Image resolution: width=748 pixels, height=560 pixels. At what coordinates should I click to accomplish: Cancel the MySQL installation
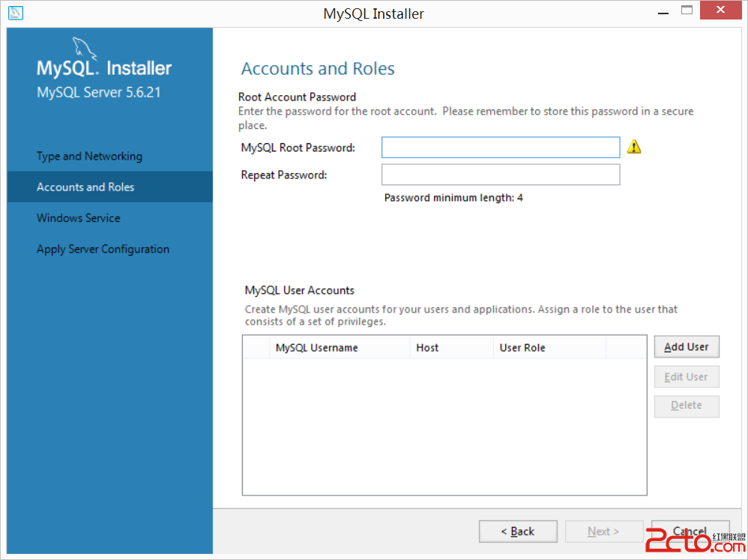pyautogui.click(x=690, y=532)
